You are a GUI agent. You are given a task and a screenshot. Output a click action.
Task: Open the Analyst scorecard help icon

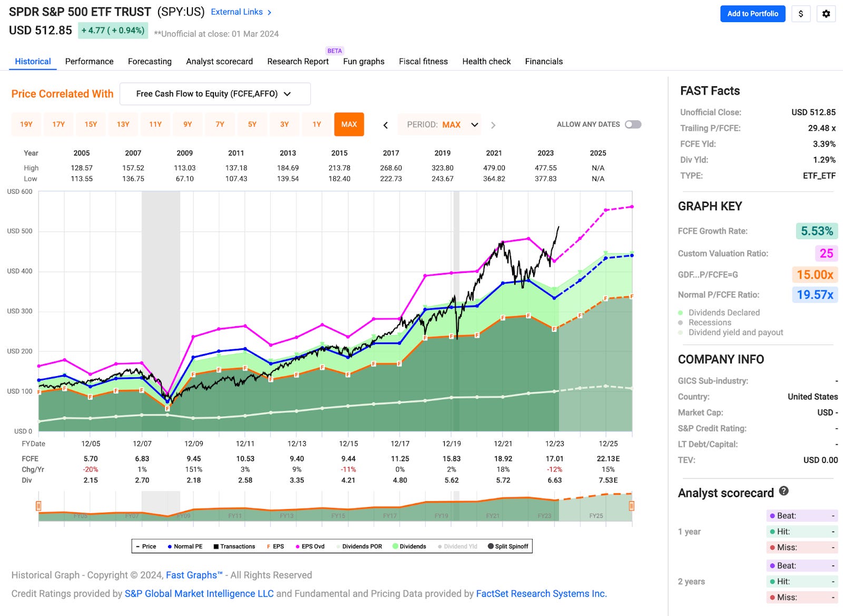784,491
